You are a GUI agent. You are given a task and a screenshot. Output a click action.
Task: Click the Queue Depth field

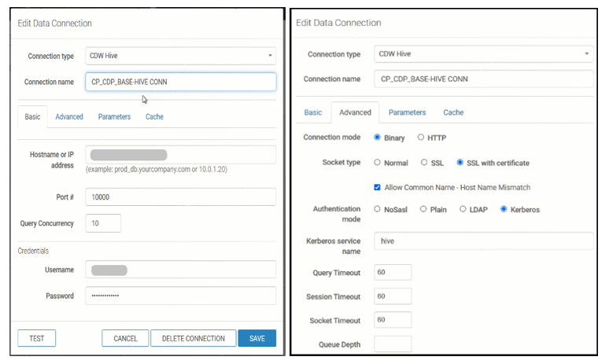393,344
